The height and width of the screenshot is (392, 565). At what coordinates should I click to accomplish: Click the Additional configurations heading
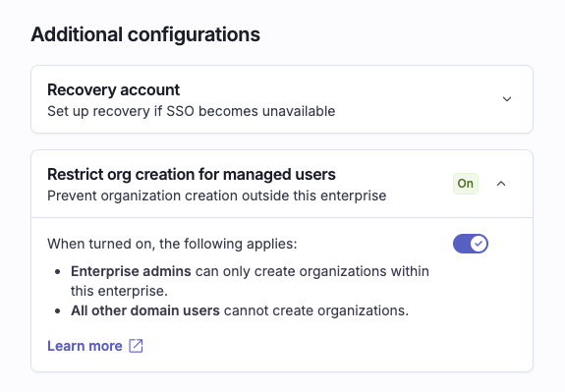[x=145, y=34]
